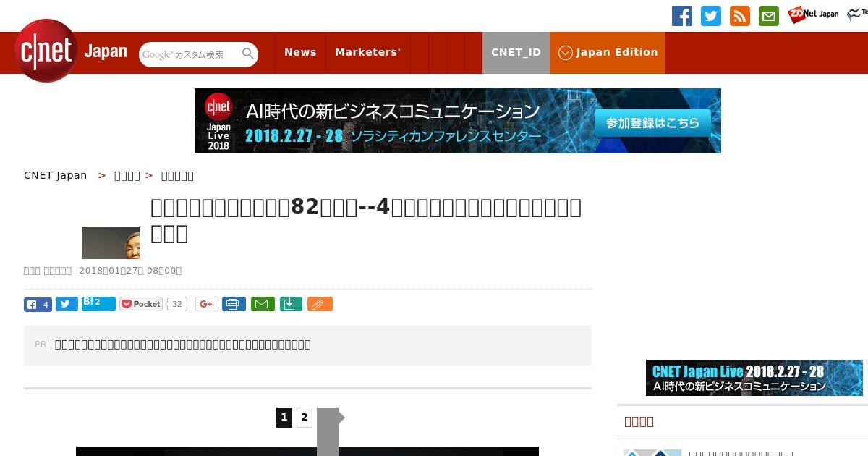Expand the Japan Edition dropdown

[608, 52]
